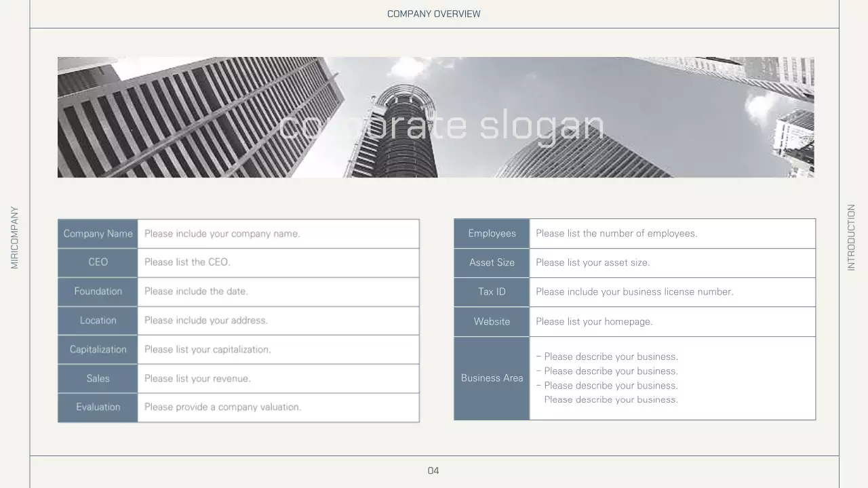868x488 pixels.
Task: Click the Company Name table row label
Action: pyautogui.click(x=98, y=233)
